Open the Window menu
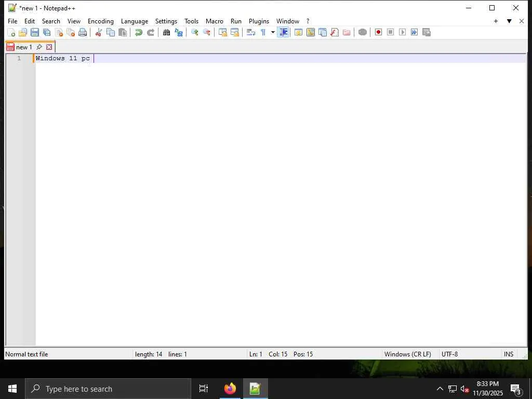Viewport: 532px width, 399px height. [x=288, y=21]
